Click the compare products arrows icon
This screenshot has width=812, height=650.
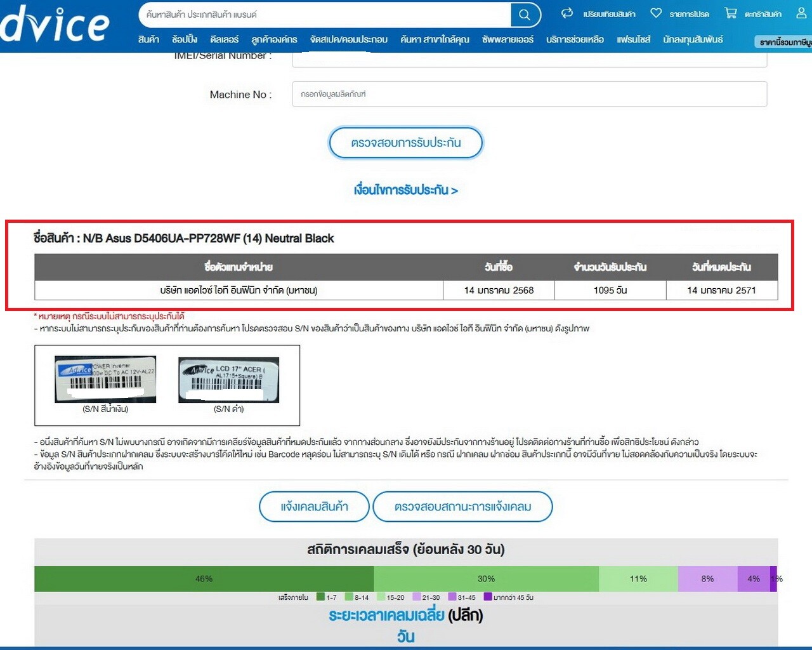(x=567, y=13)
